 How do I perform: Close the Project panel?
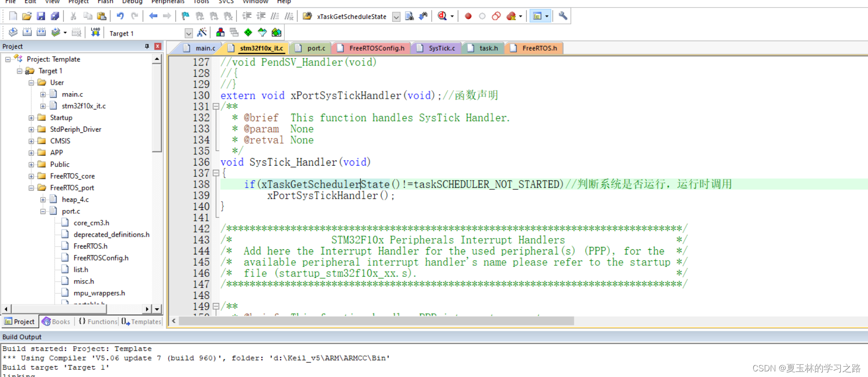point(158,46)
